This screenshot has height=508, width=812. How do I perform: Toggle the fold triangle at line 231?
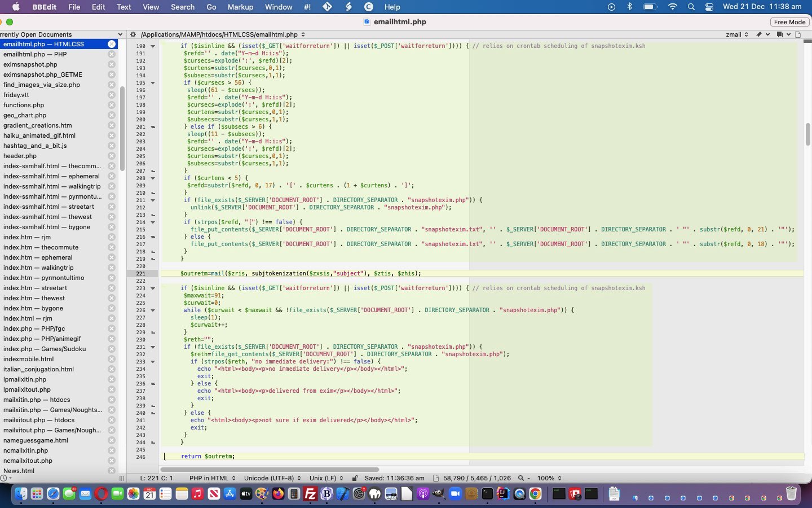[153, 347]
